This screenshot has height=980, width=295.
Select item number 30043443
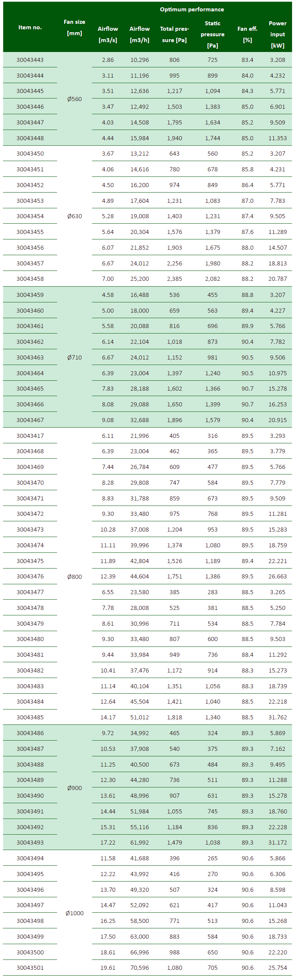pos(30,60)
